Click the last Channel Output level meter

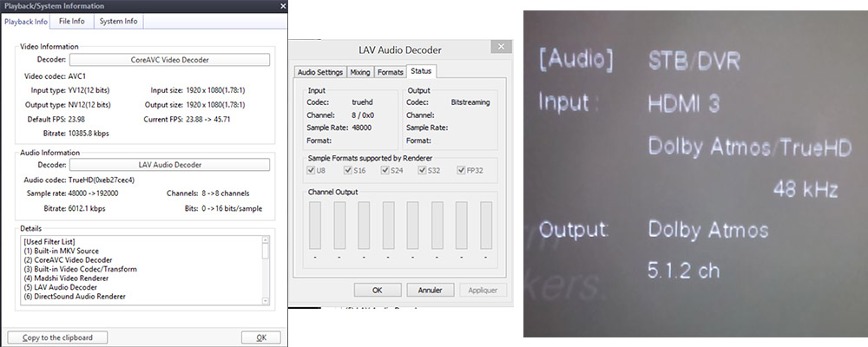coord(486,226)
